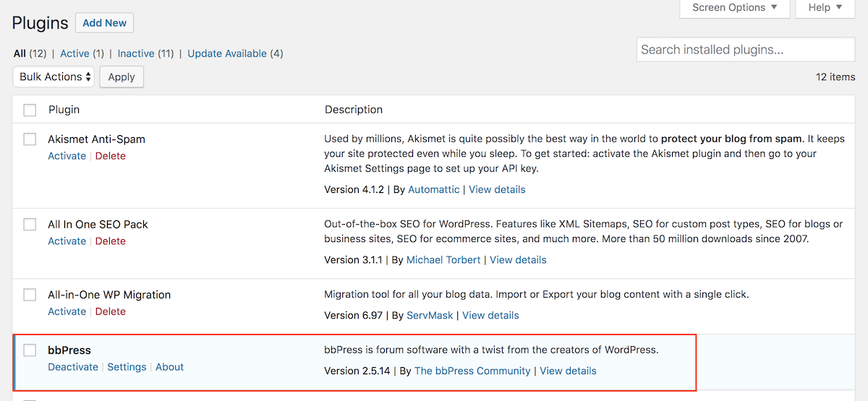Deactivate the bbPress plugin

pos(73,367)
